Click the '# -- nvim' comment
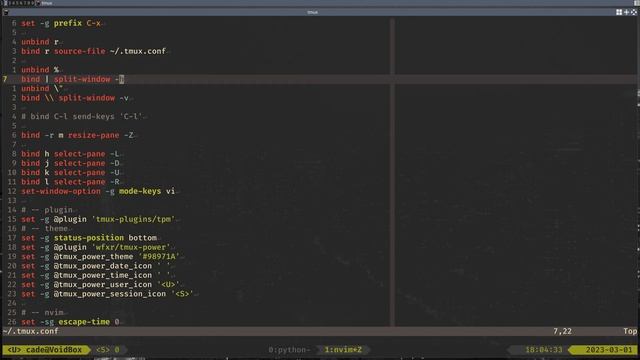The image size is (640, 360). [x=42, y=313]
